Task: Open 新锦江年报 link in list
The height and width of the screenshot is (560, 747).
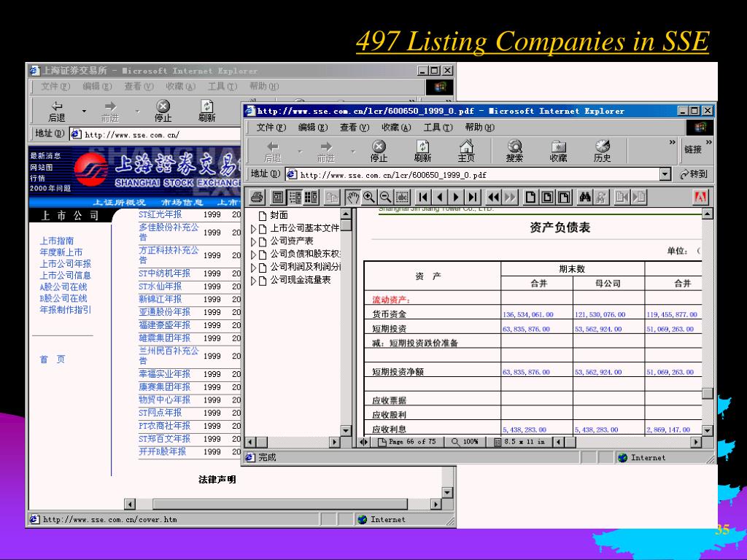Action: [x=160, y=299]
